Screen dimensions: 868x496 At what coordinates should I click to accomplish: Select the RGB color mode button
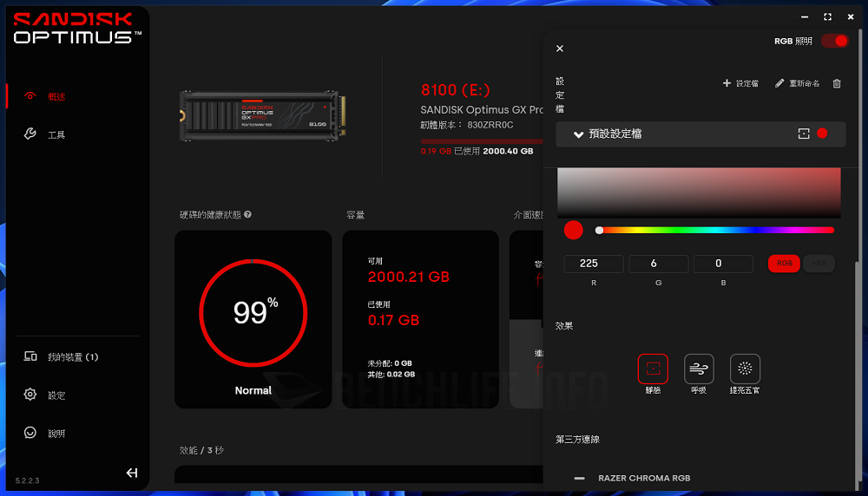coord(784,264)
